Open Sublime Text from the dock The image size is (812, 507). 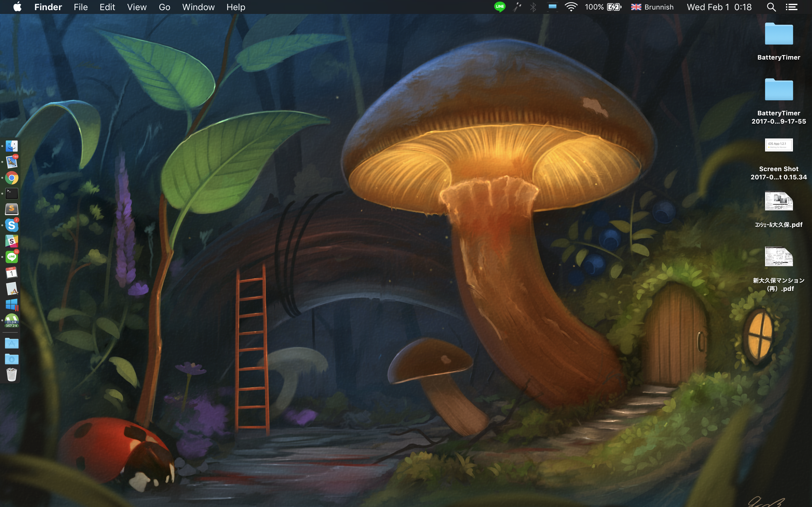12,209
